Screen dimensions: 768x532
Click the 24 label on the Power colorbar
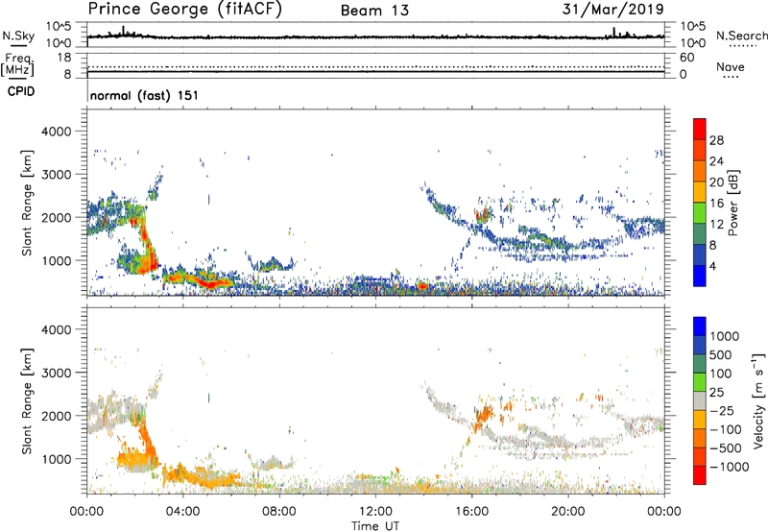[x=716, y=161]
